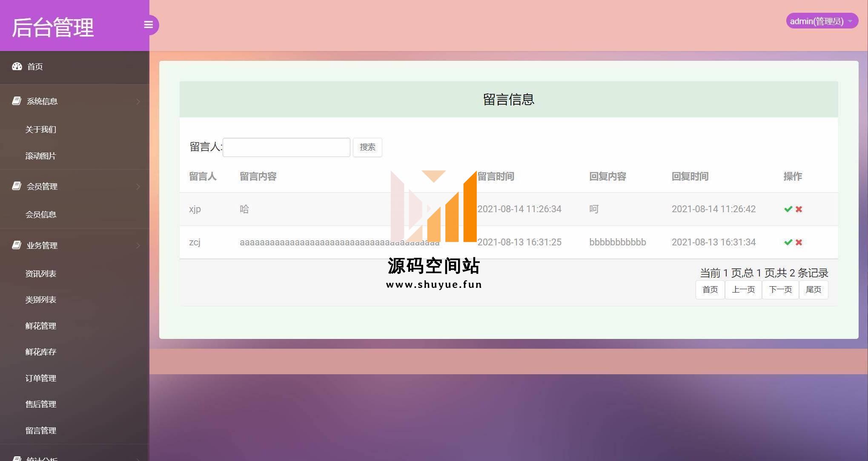
Task: Go to 鲜花管理 in sidebar
Action: (41, 326)
